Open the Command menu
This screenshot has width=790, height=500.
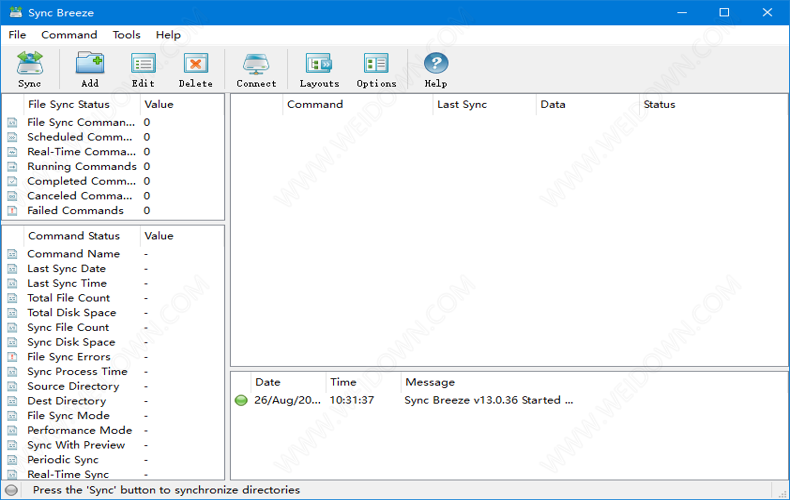pyautogui.click(x=69, y=35)
